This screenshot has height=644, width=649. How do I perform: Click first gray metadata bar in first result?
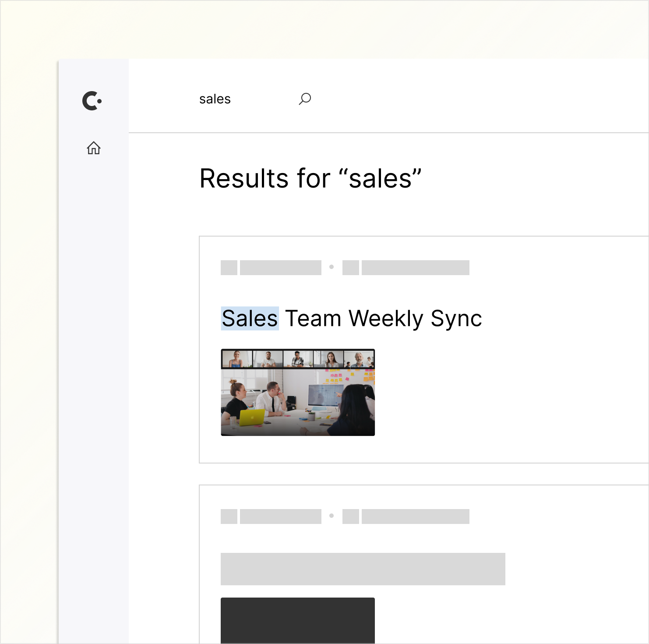(281, 268)
